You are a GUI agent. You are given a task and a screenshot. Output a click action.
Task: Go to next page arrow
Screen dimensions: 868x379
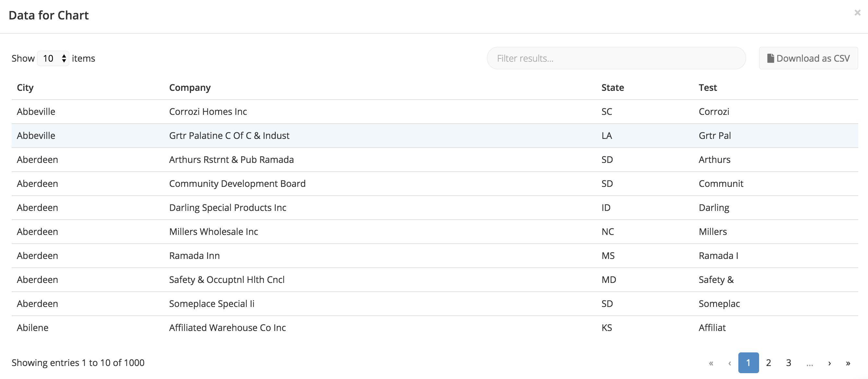pyautogui.click(x=829, y=363)
